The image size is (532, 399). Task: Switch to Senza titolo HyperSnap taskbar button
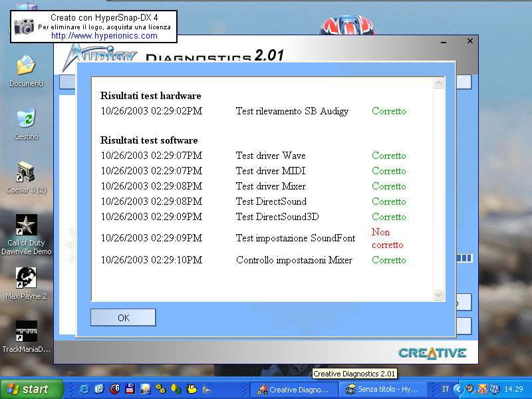[384, 390]
